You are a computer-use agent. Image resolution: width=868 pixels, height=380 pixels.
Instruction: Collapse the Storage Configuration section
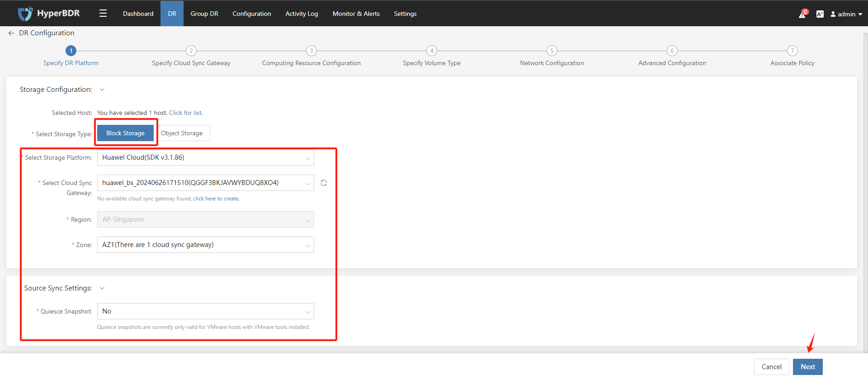102,90
